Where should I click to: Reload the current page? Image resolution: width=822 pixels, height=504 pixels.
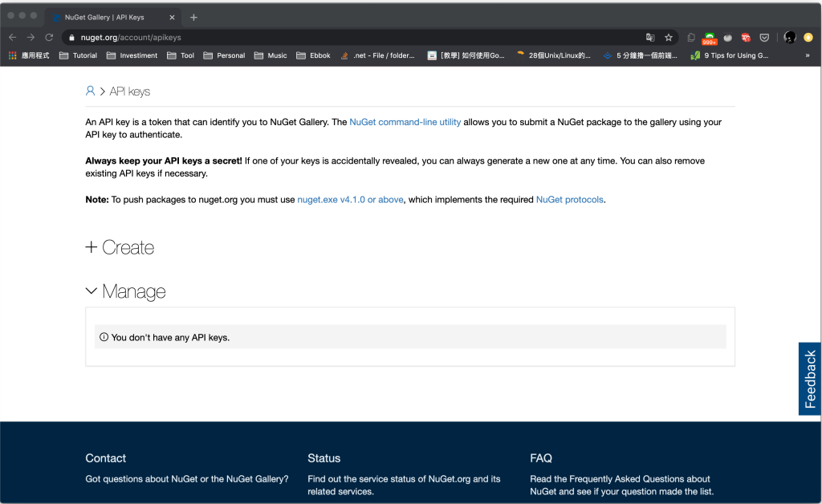click(x=49, y=37)
